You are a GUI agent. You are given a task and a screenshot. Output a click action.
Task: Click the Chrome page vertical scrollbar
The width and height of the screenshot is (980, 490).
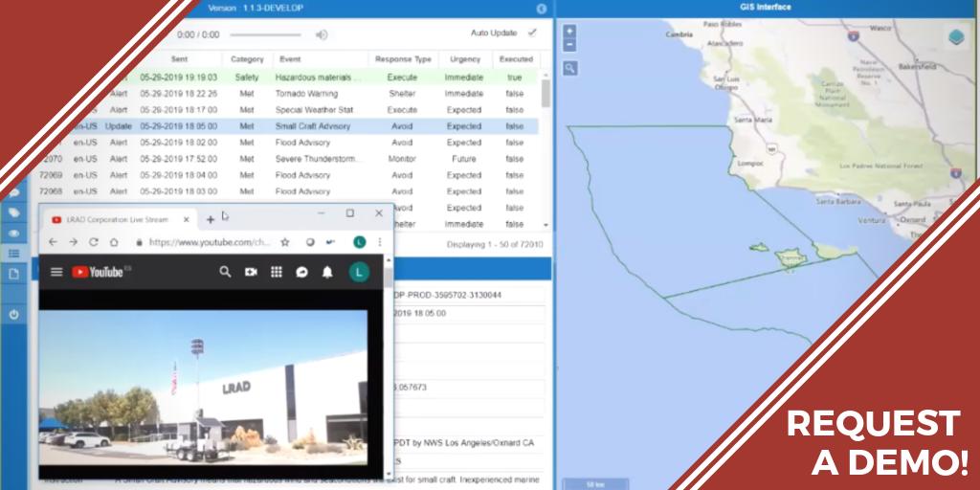(389, 367)
